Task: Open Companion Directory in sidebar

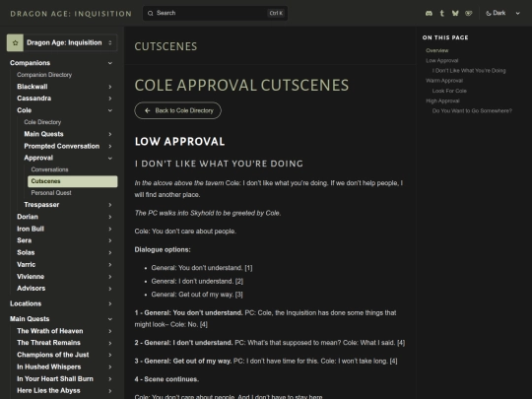Action: (44, 75)
